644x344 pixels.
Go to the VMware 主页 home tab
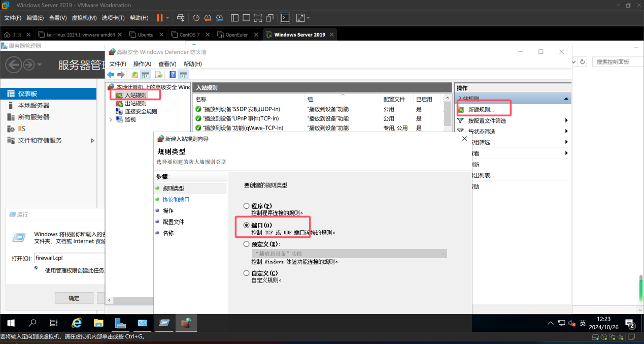click(x=17, y=35)
